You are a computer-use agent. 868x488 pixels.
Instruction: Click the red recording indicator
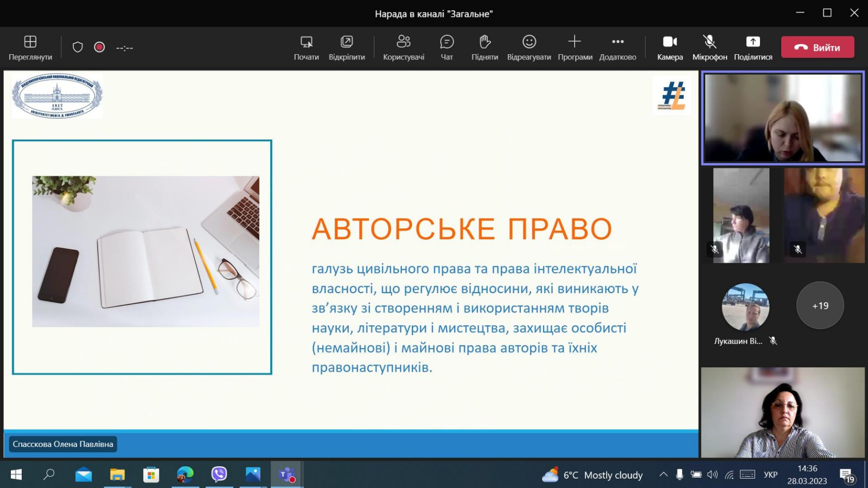[x=99, y=47]
